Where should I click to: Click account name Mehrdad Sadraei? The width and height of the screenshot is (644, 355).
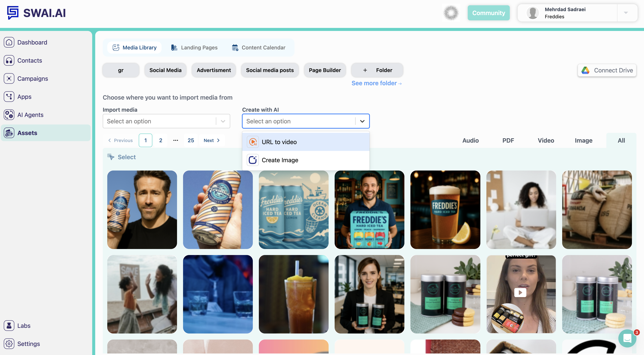tap(565, 9)
